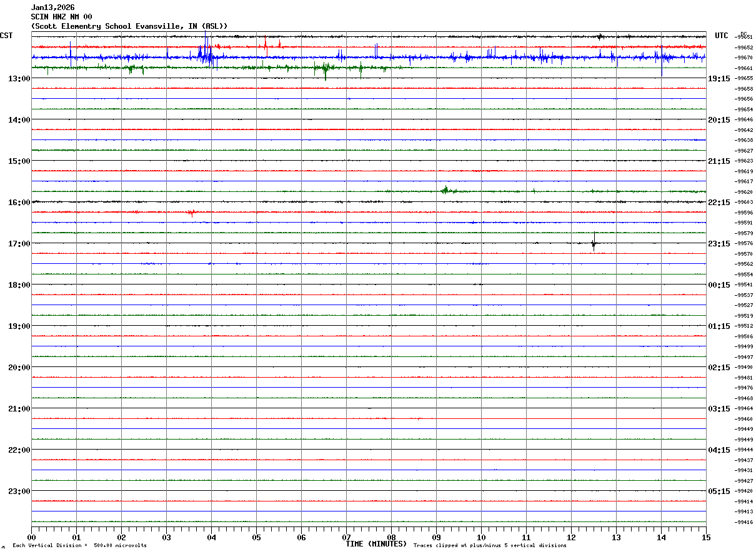Click the 02:15 UTC time label
This screenshot has height=554, width=756.
coord(719,368)
